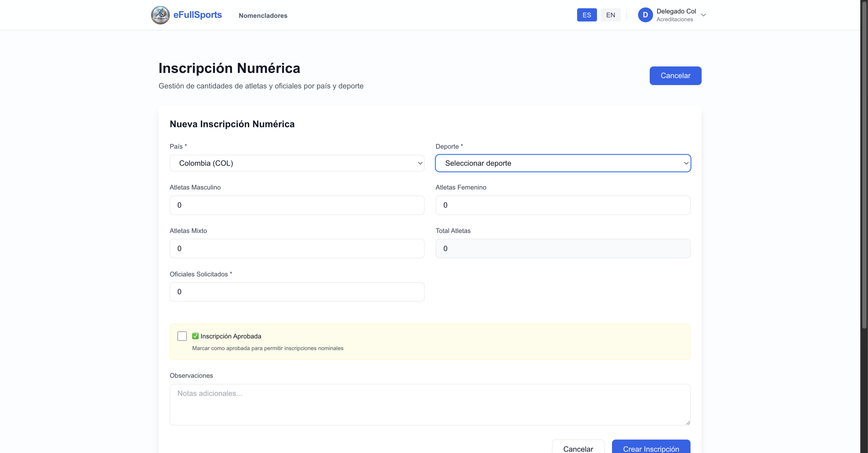Tick the Inscripción Aprobada checkbox

point(182,336)
